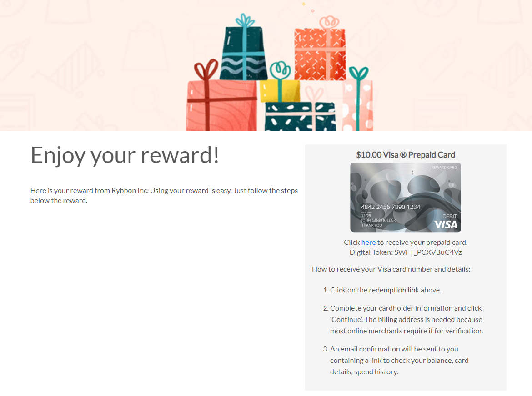Click the Digital Token SWFT_PCXVBuC4Vz text

406,252
